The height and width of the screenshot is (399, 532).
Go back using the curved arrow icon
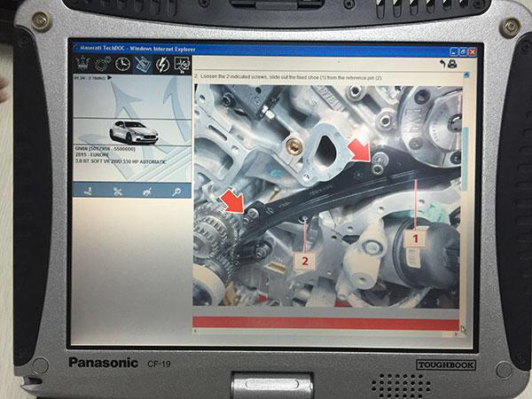[442, 64]
